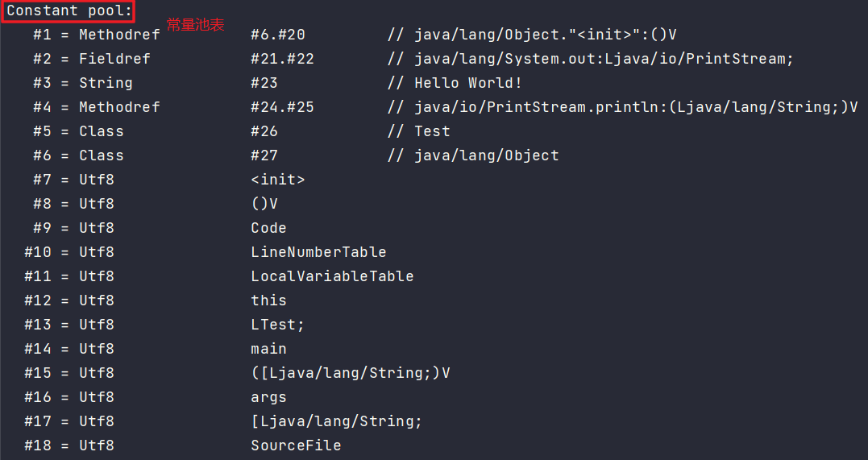Viewport: 868px width, 460px height.
Task: Click the 'main' Utf8 value
Action: coord(268,349)
